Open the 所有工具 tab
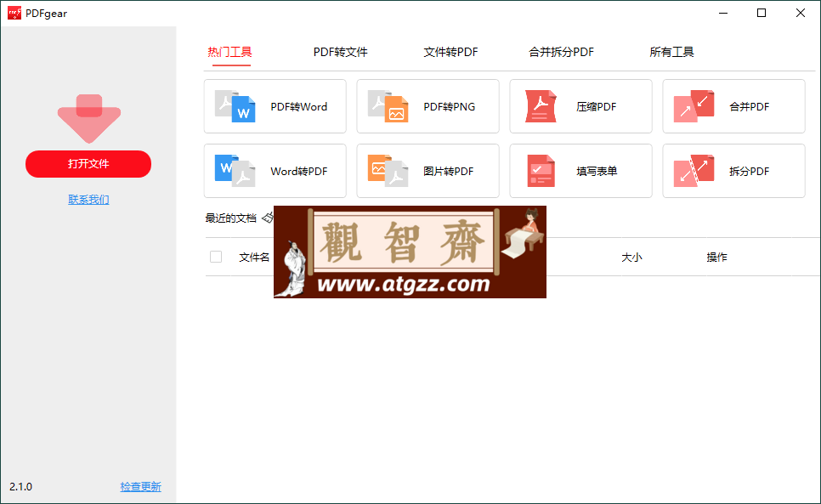 click(x=671, y=52)
